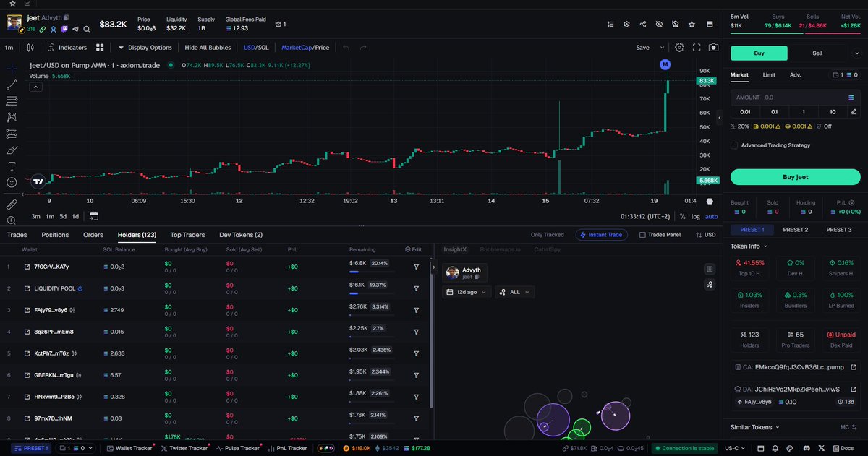The width and height of the screenshot is (868, 456).
Task: Share the token via share icon
Action: tap(642, 24)
